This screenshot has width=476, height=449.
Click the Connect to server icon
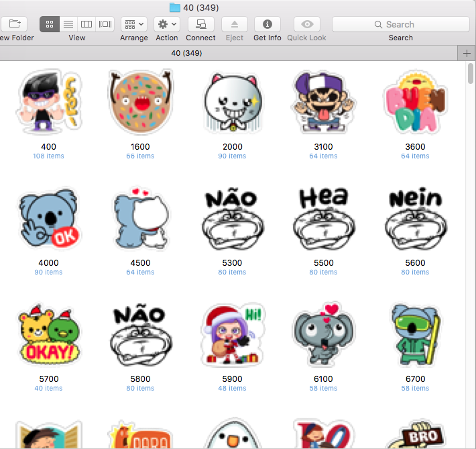(x=201, y=24)
